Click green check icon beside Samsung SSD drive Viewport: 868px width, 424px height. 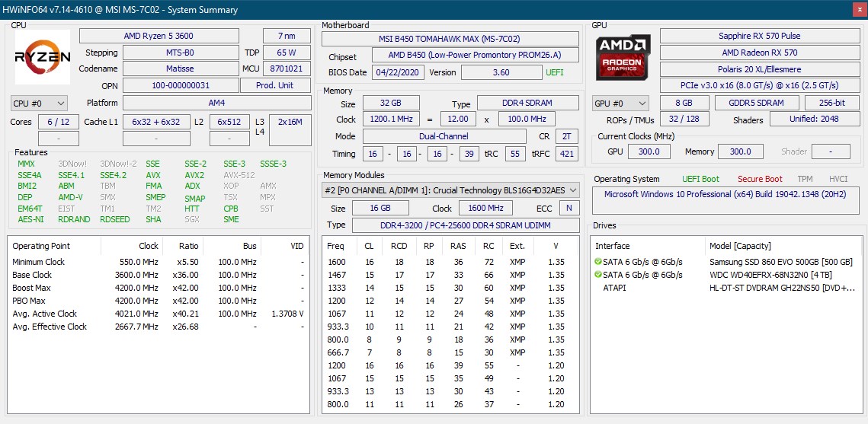coord(598,261)
